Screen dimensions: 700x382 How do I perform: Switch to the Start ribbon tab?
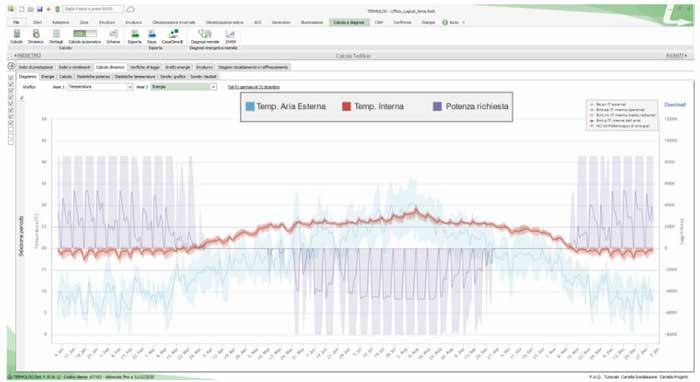38,22
